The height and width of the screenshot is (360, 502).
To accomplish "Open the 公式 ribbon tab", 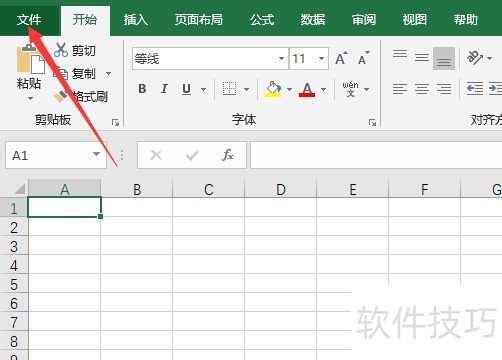I will [x=262, y=20].
